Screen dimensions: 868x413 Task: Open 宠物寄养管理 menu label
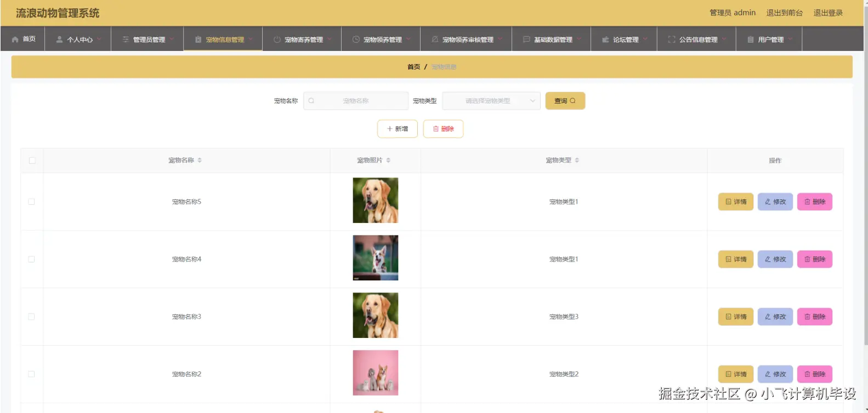tap(304, 40)
